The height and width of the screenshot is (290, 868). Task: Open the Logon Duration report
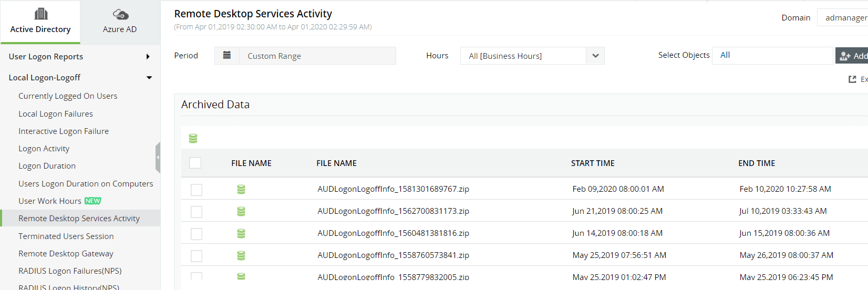coord(47,166)
